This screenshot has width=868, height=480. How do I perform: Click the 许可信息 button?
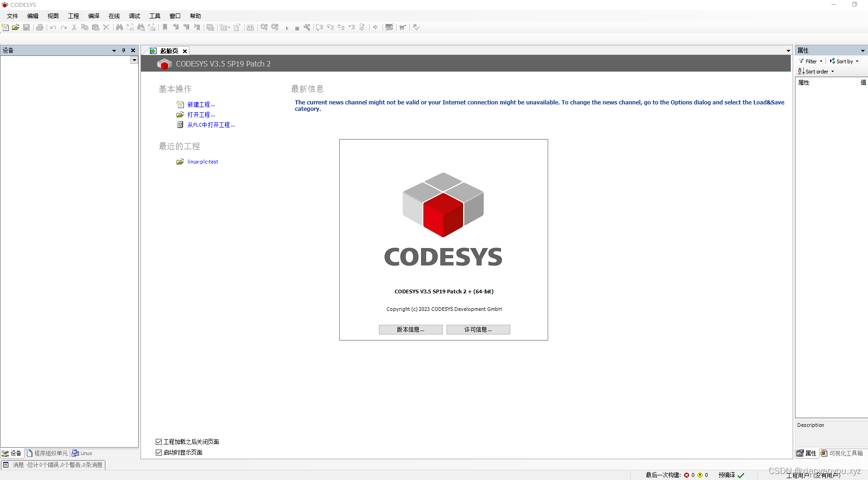click(x=478, y=330)
